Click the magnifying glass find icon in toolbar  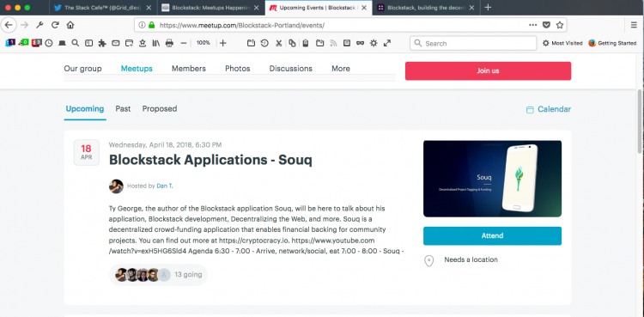pyautogui.click(x=76, y=43)
